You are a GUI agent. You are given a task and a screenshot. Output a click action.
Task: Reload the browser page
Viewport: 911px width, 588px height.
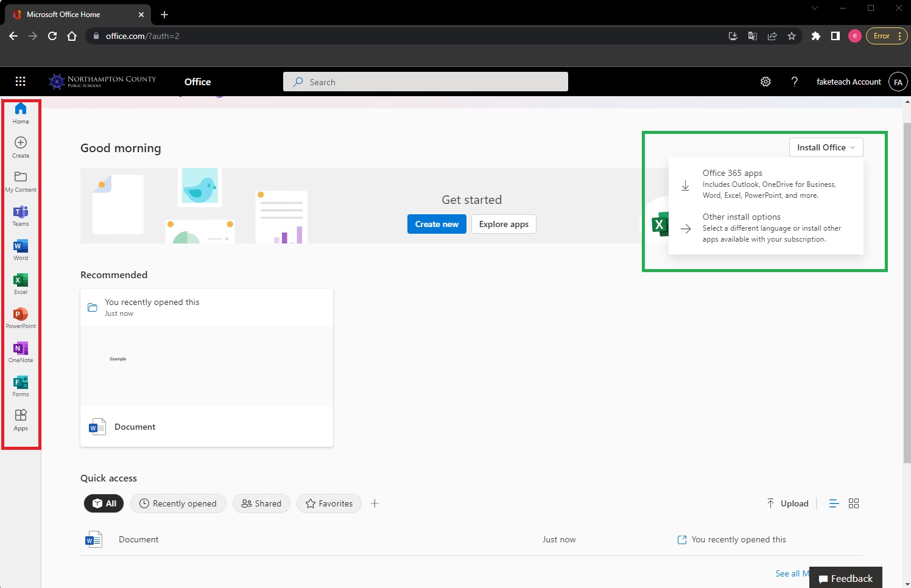point(52,36)
